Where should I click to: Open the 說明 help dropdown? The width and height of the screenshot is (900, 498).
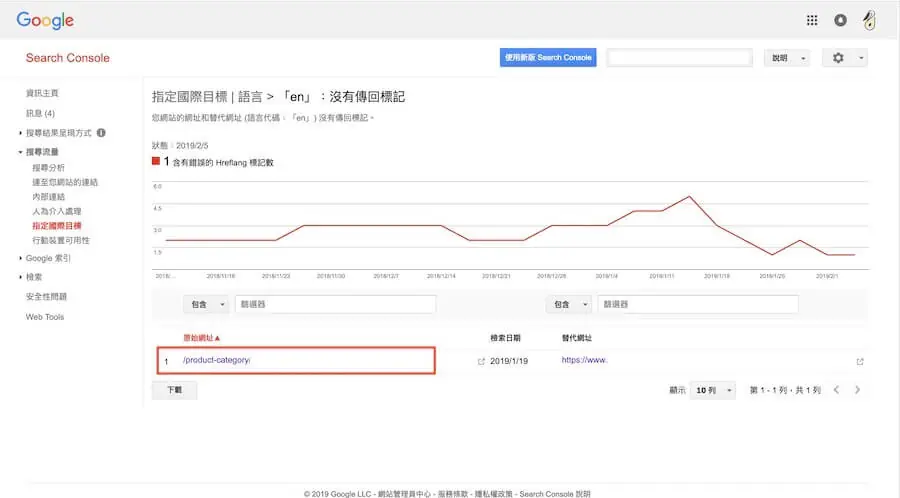pos(787,58)
